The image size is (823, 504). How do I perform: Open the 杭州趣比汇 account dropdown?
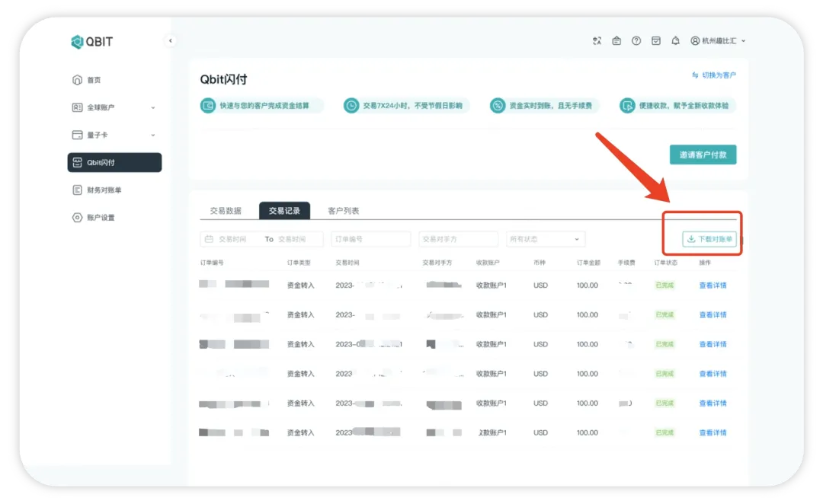tap(718, 41)
